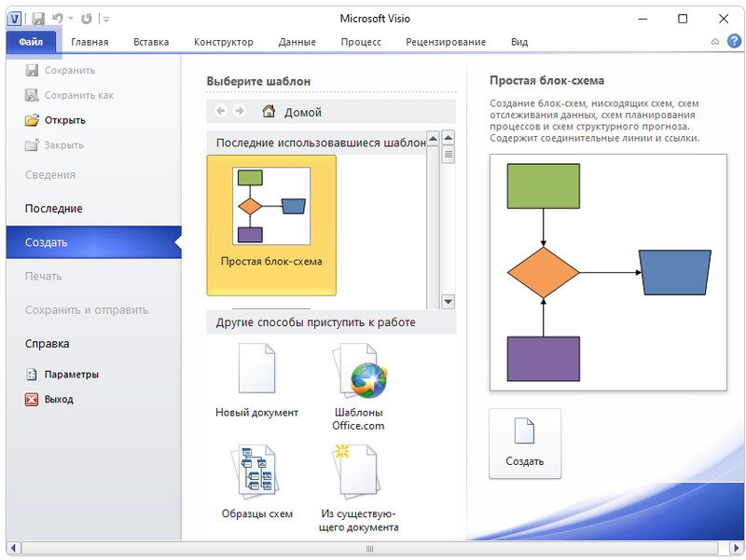
Task: Click the template list scroll down arrow
Action: (448, 301)
